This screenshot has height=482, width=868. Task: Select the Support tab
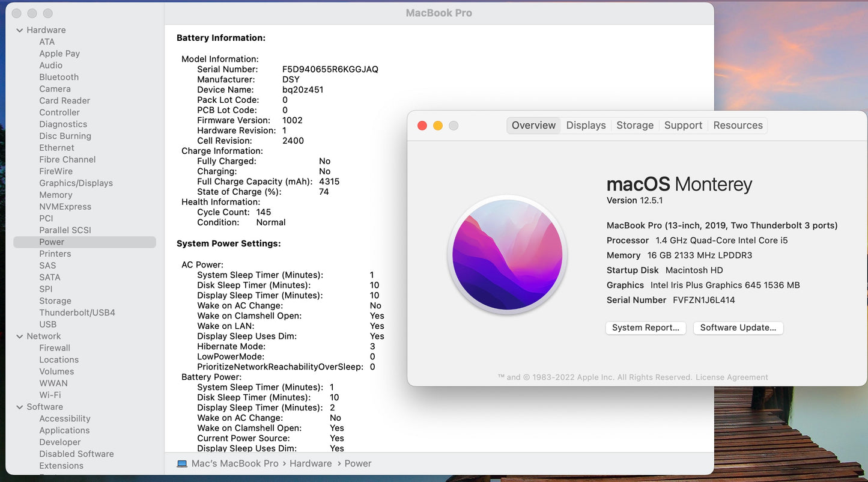pos(683,125)
